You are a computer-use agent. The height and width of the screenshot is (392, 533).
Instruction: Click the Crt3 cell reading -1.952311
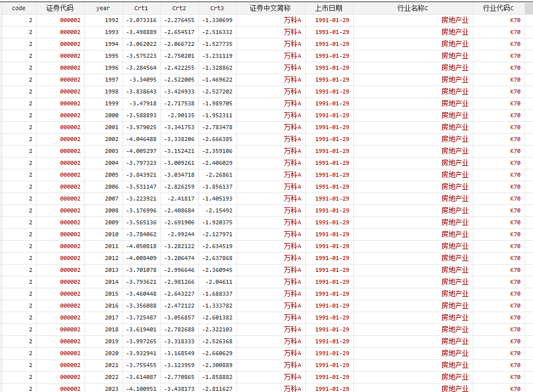[217, 116]
